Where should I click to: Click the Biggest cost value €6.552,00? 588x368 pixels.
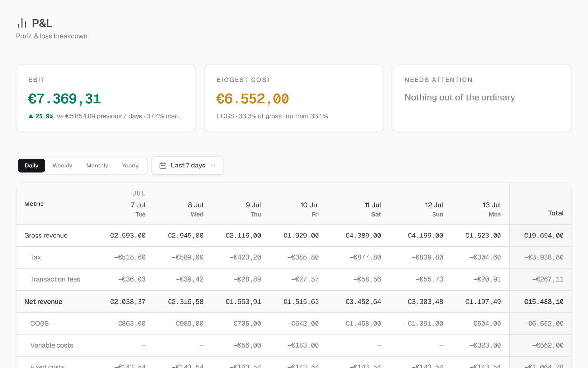point(253,99)
